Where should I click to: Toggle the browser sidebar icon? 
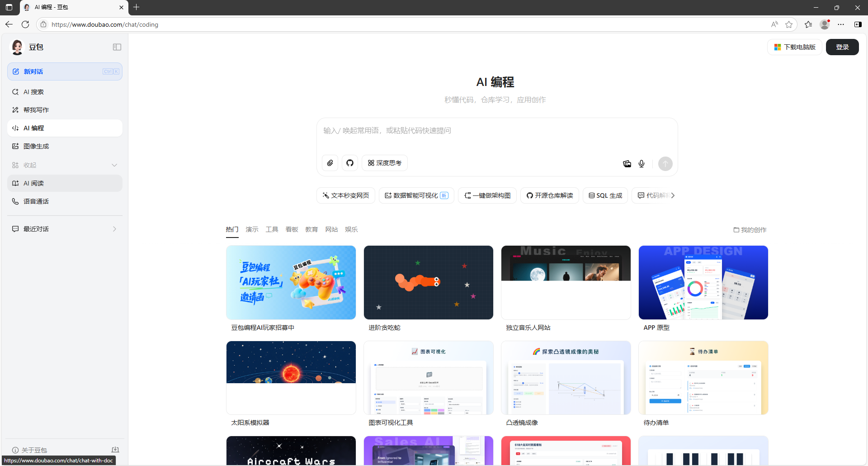click(x=858, y=24)
